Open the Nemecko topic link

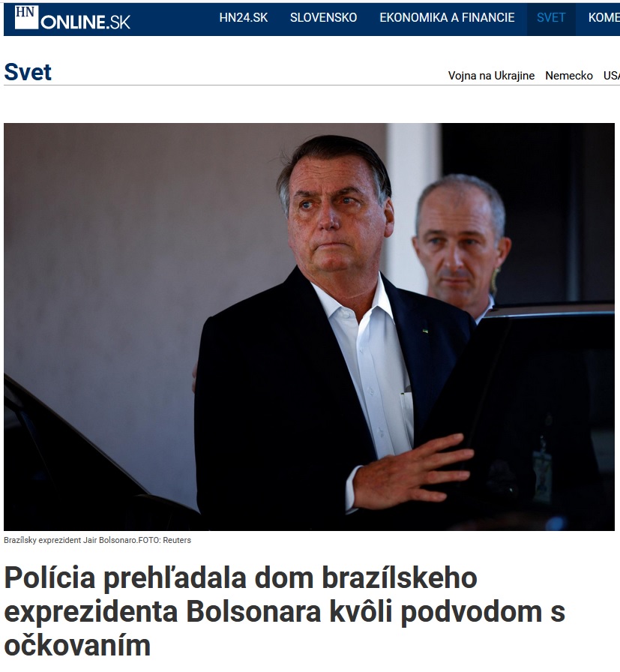[x=568, y=76]
